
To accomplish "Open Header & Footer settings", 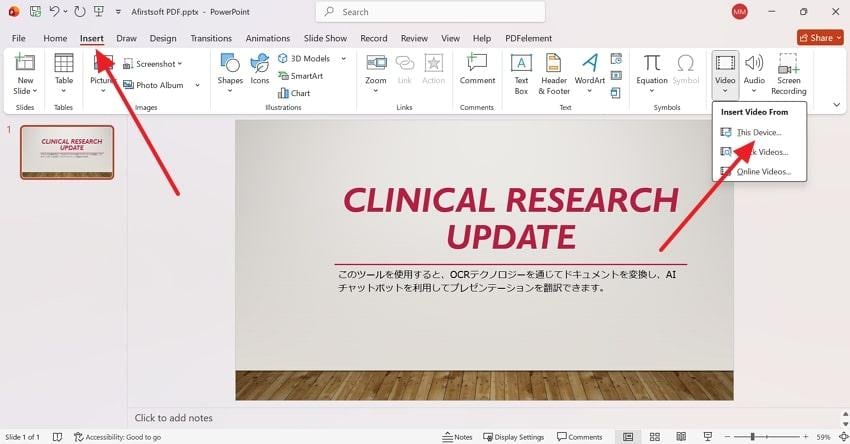I will 553,75.
